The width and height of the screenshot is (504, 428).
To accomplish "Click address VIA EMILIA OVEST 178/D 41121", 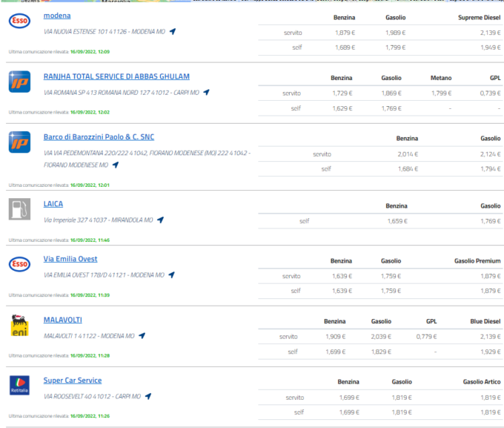I will pyautogui.click(x=105, y=274).
